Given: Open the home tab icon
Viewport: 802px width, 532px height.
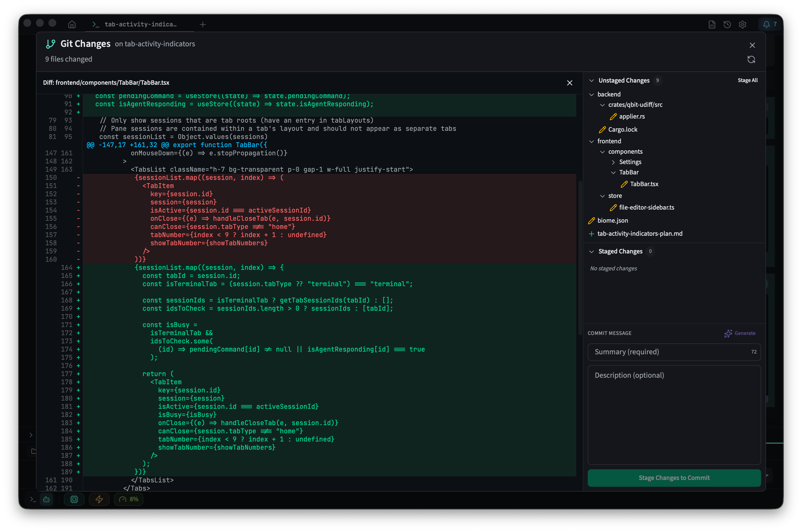Looking at the screenshot, I should coord(72,25).
